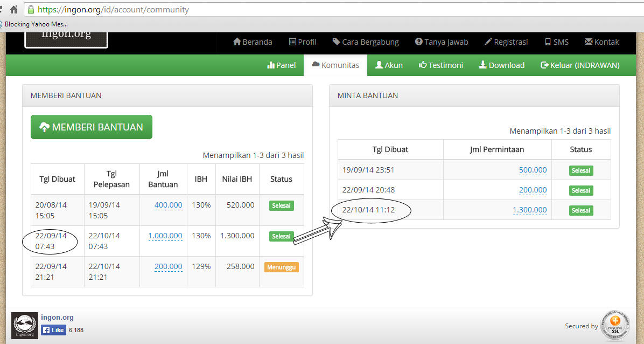Open the 1.300.000 Jml Permintaan link
644x344 pixels.
pyautogui.click(x=529, y=210)
